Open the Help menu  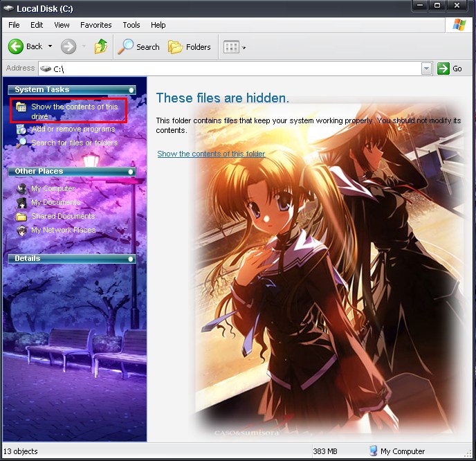[x=158, y=25]
